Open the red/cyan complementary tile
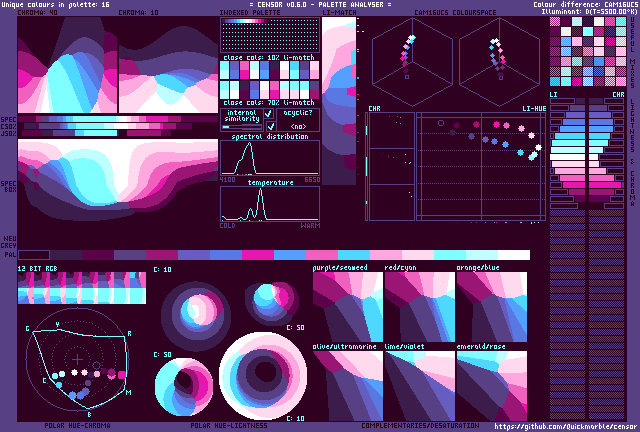Viewport: 640px width, 432px height. coord(420,307)
